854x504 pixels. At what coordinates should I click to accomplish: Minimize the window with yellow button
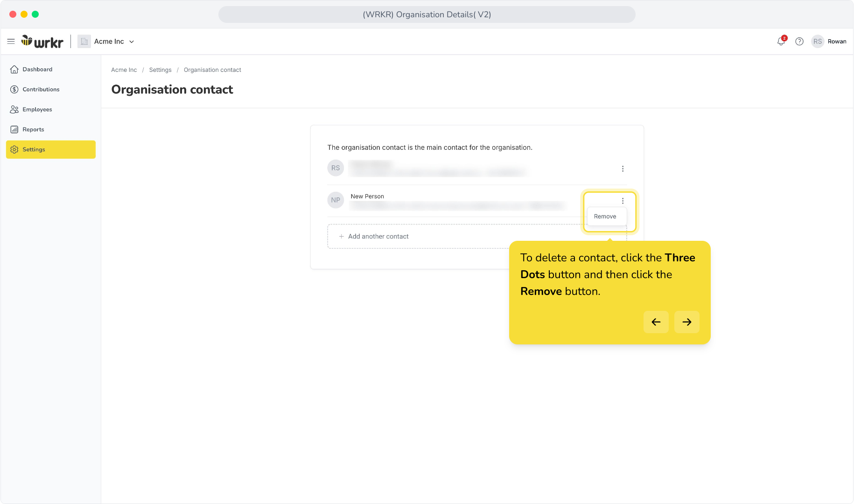[x=24, y=14]
